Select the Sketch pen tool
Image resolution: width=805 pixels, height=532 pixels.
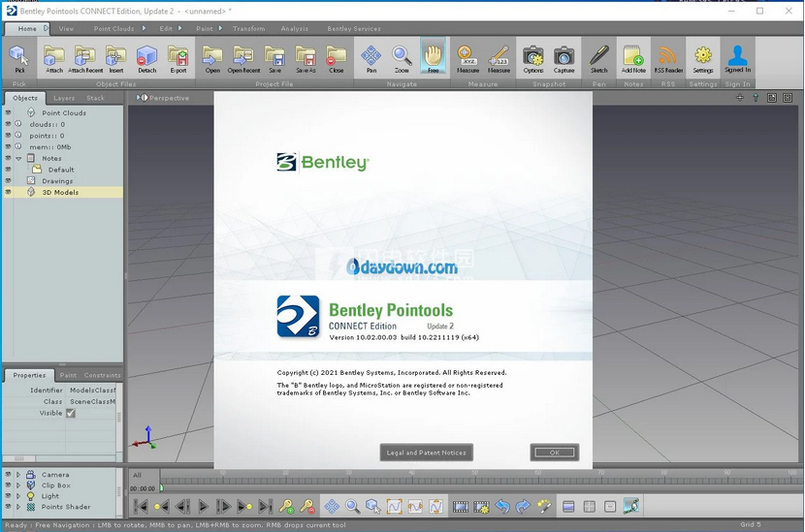(598, 58)
